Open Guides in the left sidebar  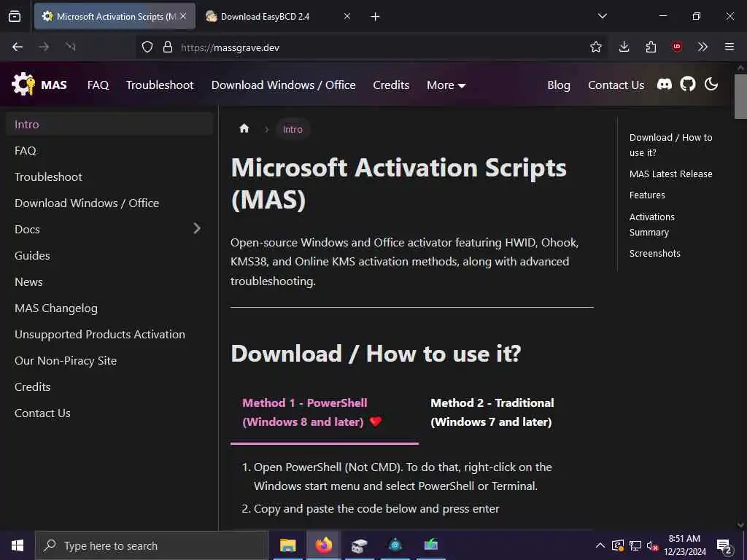coord(109,255)
